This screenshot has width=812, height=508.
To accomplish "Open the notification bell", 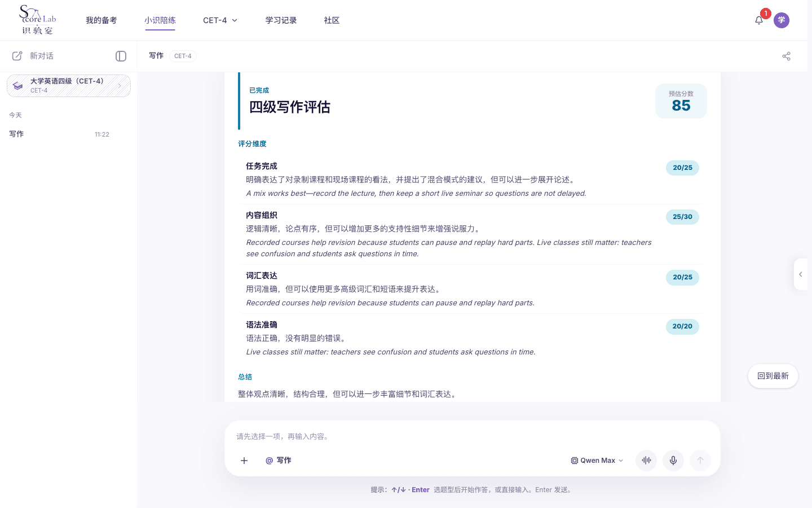I will (759, 20).
